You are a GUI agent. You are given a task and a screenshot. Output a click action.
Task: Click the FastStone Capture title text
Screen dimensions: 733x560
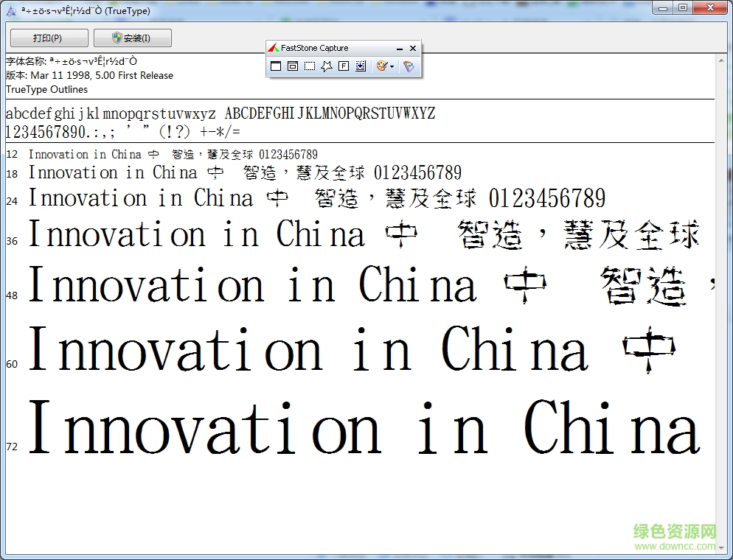click(315, 48)
